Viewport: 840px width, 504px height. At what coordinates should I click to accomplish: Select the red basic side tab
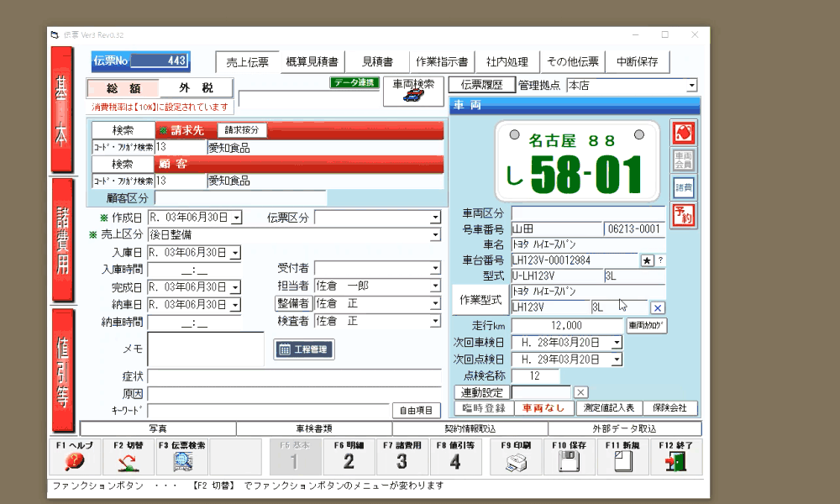[x=62, y=109]
